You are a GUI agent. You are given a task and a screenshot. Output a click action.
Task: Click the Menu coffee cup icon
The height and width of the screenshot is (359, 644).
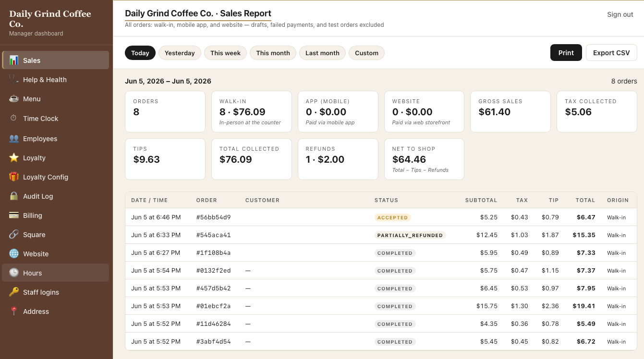click(x=14, y=99)
